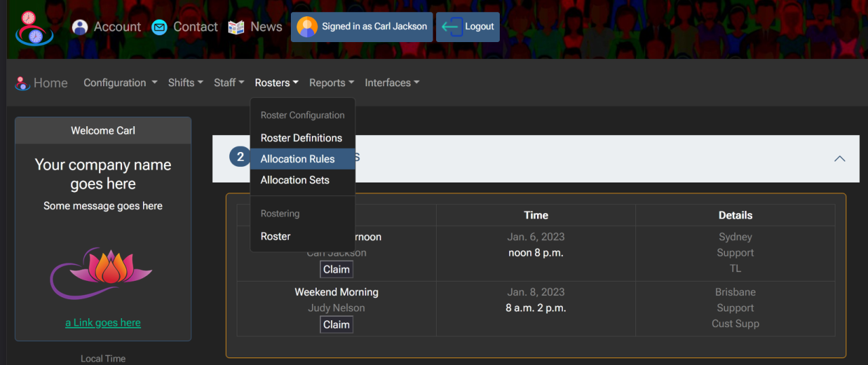Select Allocation Sets menu entry
The image size is (868, 365).
[295, 180]
